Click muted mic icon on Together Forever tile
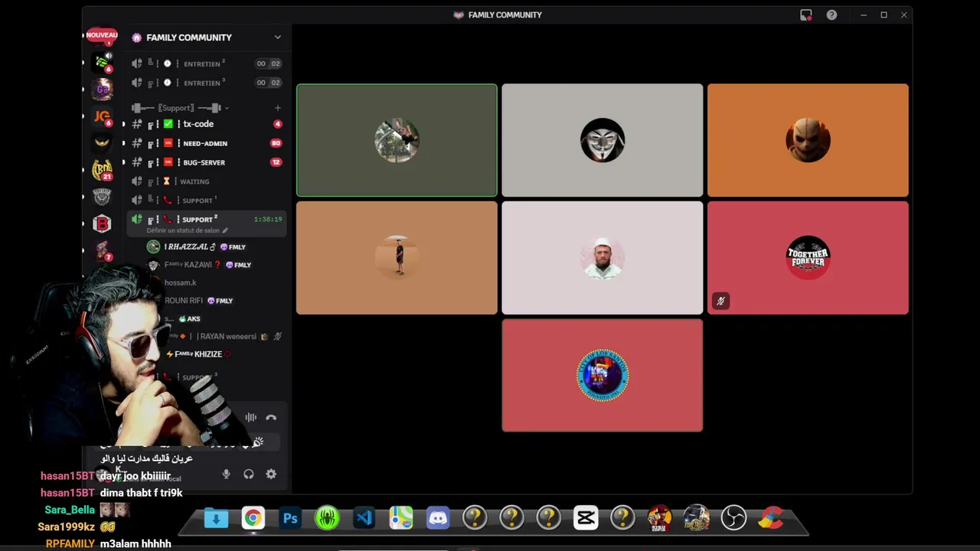980x551 pixels. pos(720,302)
